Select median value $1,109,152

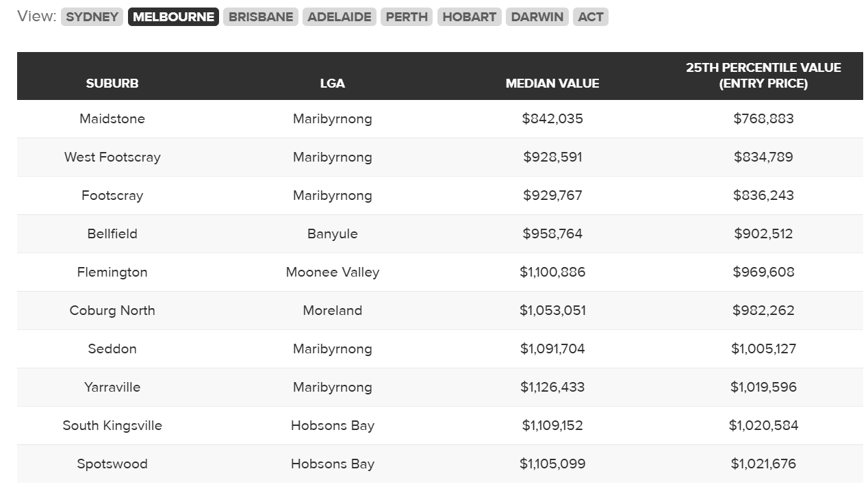click(x=552, y=425)
